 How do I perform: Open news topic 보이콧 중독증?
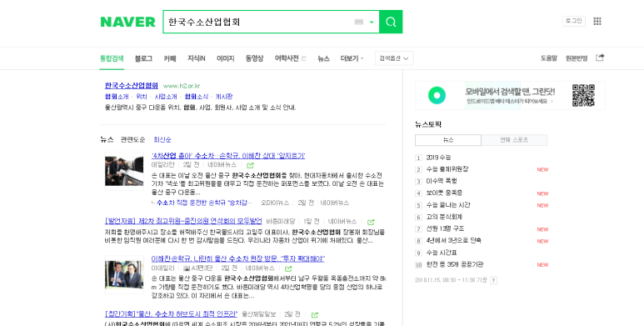pos(444,193)
